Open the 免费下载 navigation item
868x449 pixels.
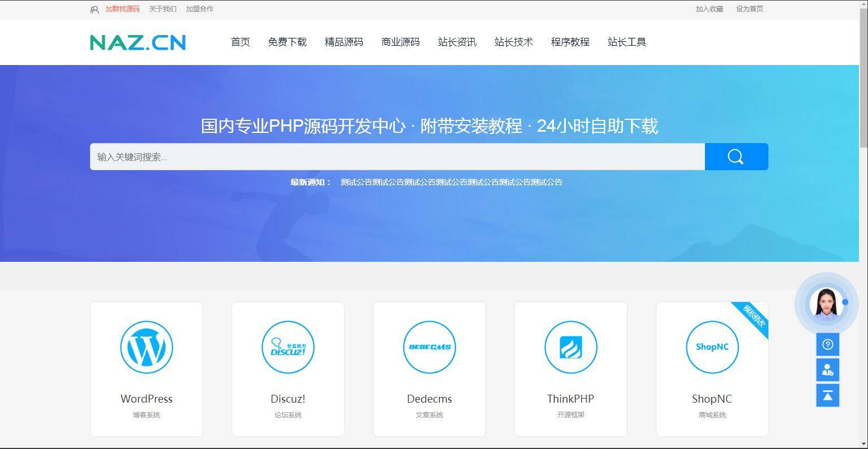tap(287, 42)
